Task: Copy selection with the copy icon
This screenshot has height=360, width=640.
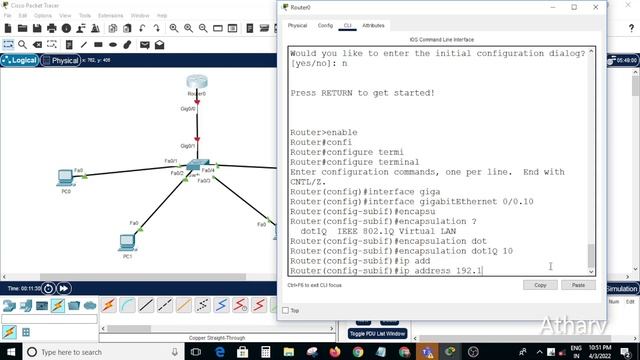Action: [113, 28]
